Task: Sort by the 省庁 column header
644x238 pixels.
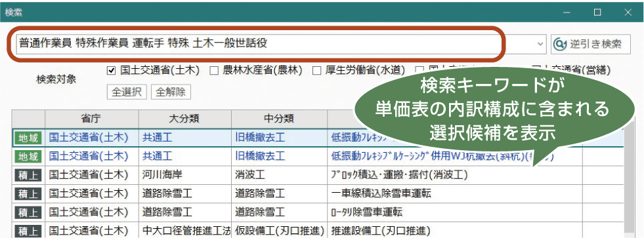Action: (92, 119)
